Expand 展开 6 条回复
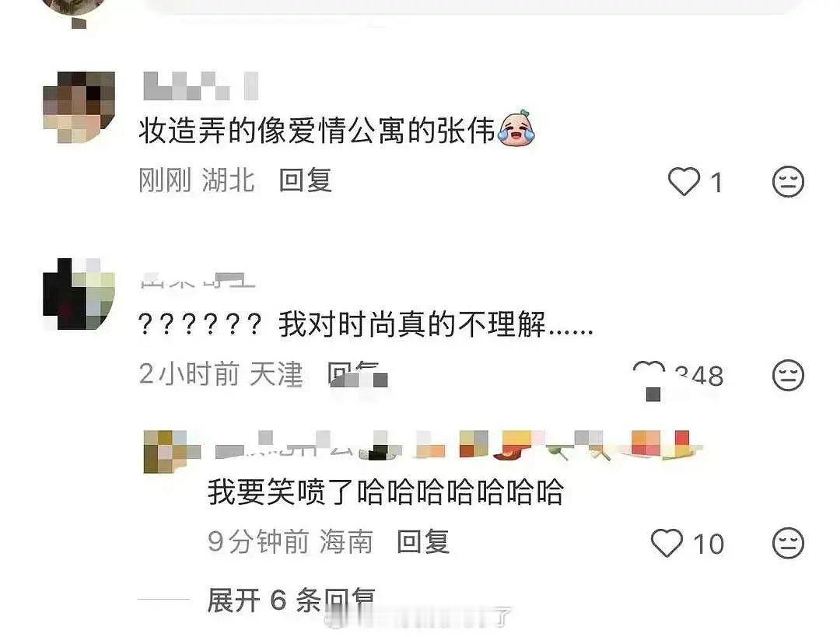 291,600
